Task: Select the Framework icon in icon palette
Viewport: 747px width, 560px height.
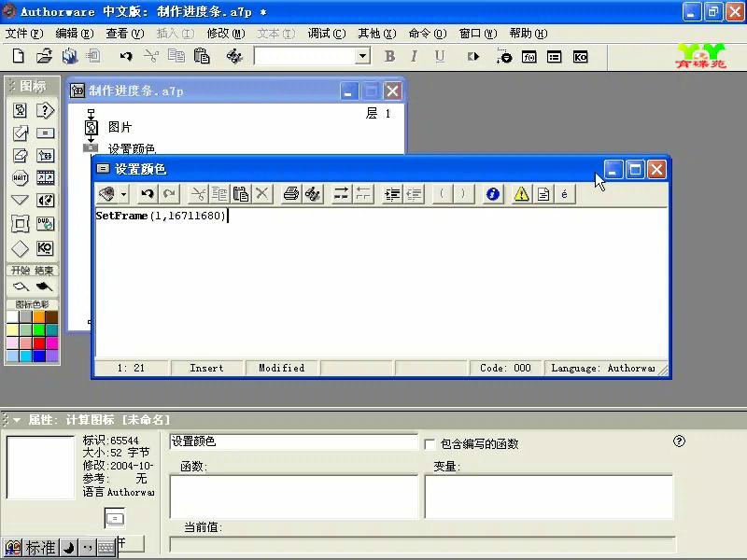Action: pos(20,223)
